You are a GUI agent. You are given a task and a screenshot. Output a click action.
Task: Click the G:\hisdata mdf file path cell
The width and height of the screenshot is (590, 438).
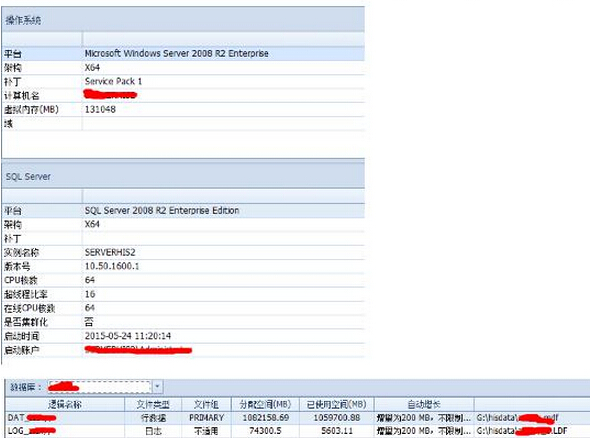coord(532,418)
